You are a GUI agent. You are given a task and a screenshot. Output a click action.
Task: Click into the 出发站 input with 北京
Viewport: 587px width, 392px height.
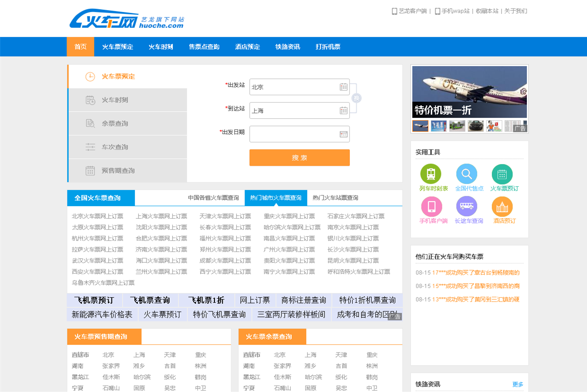[300, 87]
